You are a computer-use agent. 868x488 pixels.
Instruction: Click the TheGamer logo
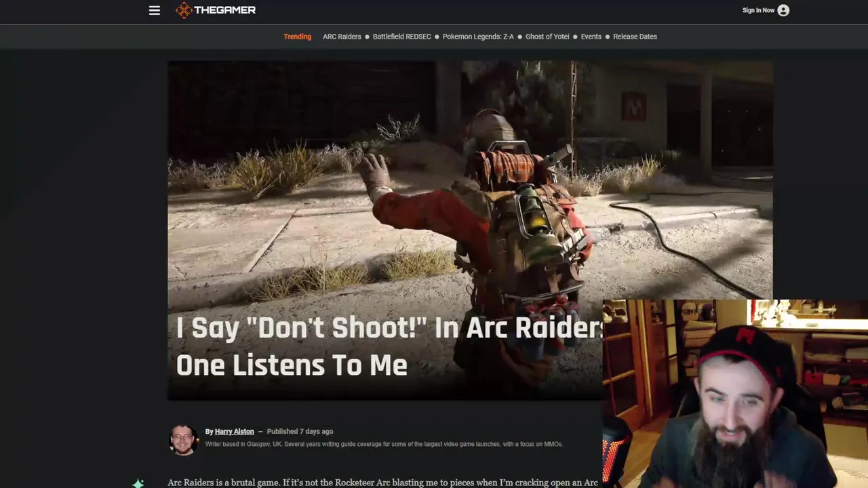(216, 10)
